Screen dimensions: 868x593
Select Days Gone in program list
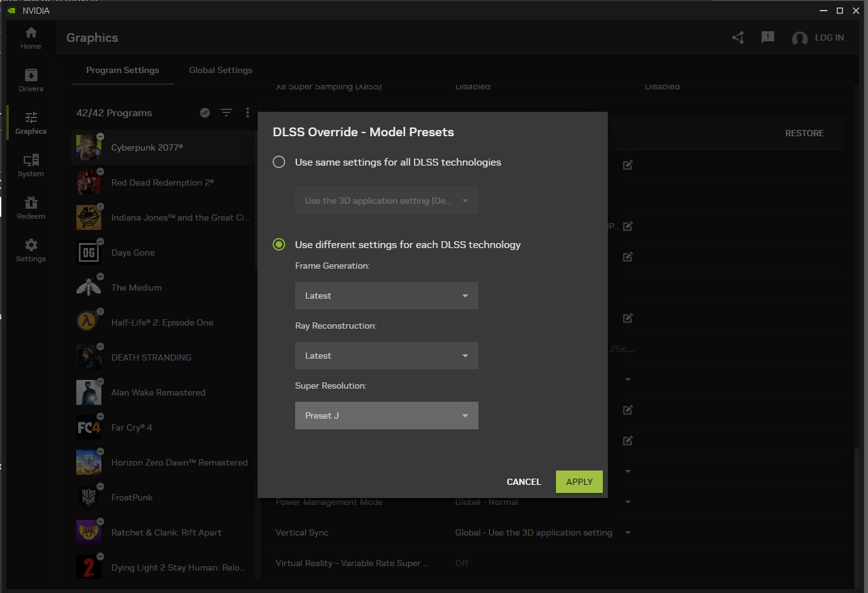coord(163,252)
